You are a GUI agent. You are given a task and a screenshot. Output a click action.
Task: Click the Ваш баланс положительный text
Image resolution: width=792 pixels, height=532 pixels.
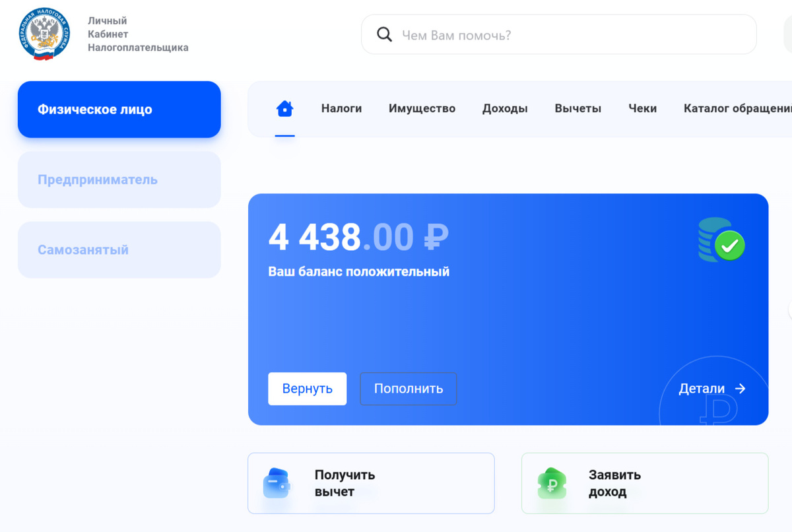click(x=358, y=271)
